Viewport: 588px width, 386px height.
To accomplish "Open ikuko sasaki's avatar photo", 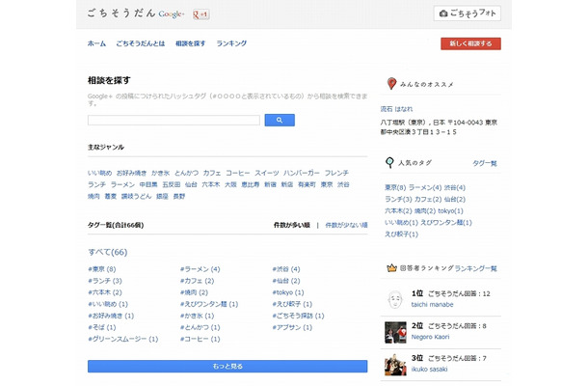I will click(x=395, y=364).
